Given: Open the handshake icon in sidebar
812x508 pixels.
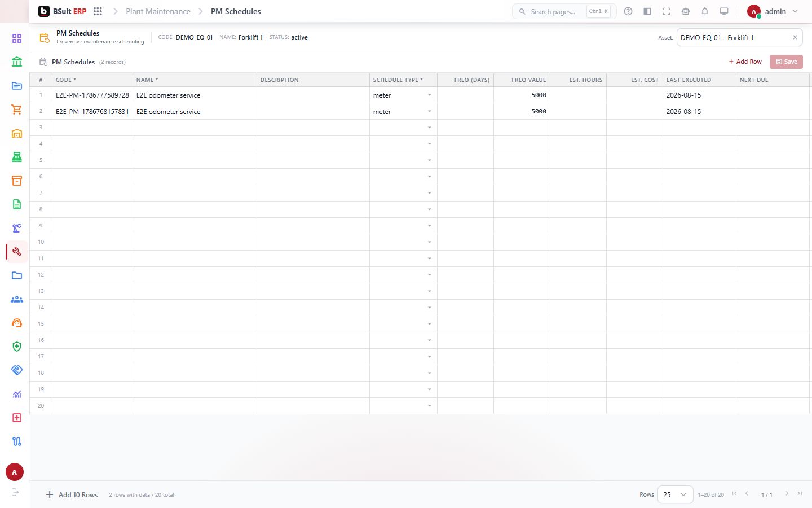Looking at the screenshot, I should [x=17, y=370].
